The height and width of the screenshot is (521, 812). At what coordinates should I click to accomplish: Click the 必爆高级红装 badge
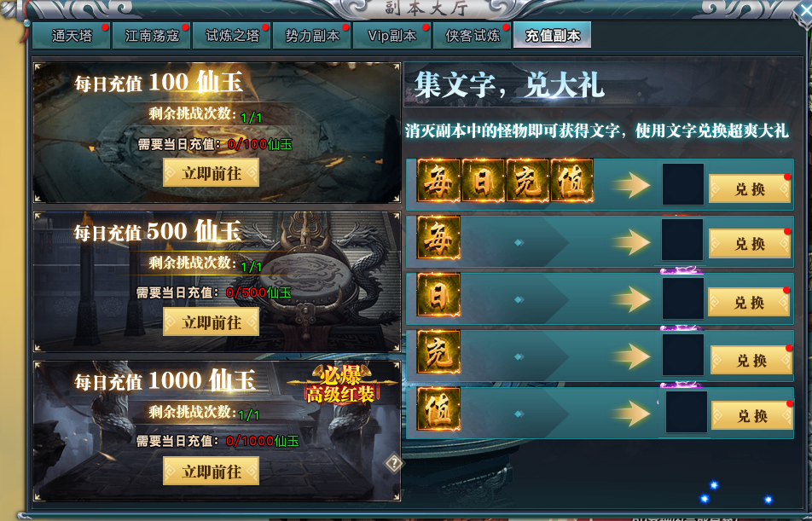pos(341,385)
